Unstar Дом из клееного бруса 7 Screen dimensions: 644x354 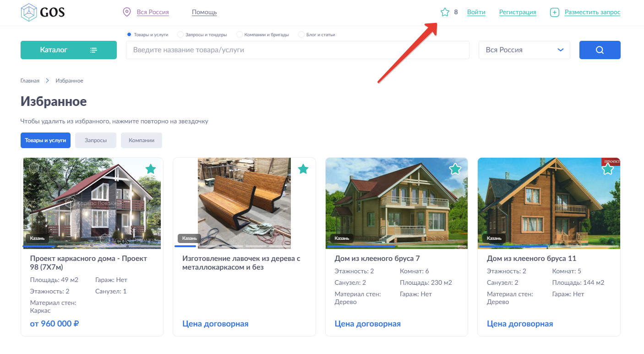point(455,169)
